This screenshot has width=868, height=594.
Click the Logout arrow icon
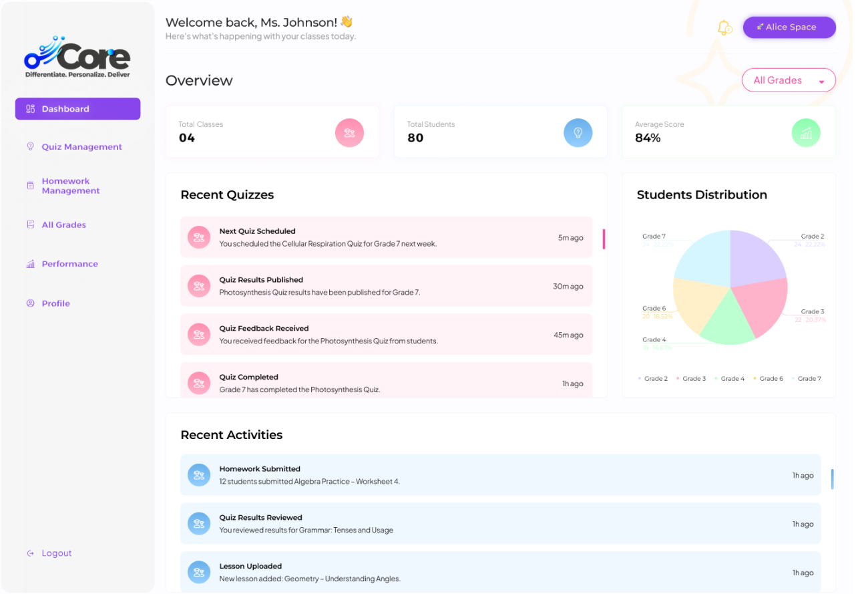[30, 553]
